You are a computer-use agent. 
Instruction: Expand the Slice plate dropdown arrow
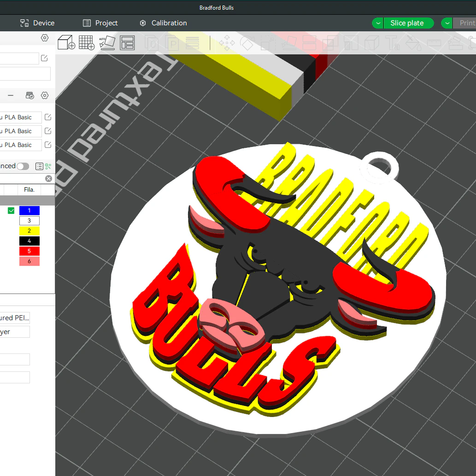point(378,23)
